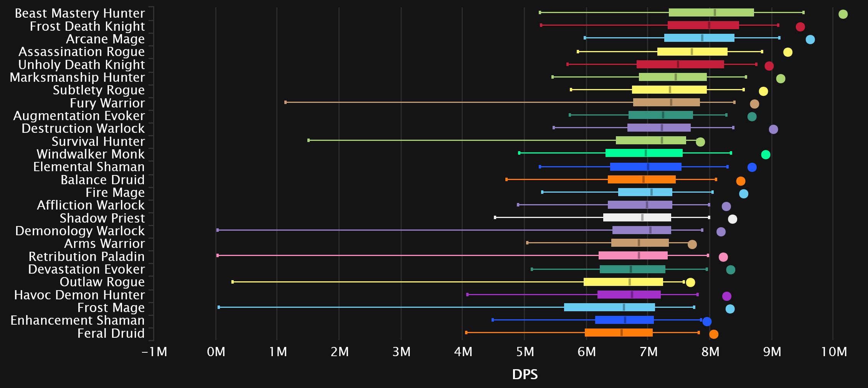This screenshot has height=388, width=868.
Task: Click the Outlaw Rogue yellow maximum dot
Action: 690,283
